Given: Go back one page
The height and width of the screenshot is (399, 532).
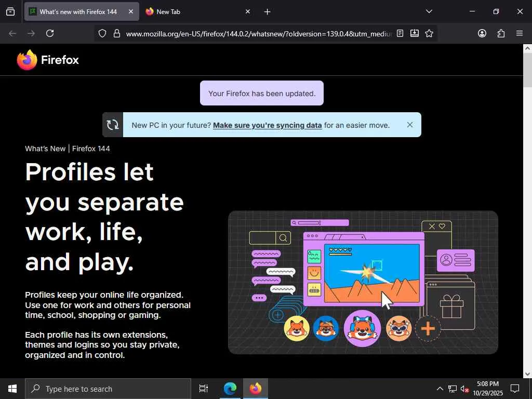Looking at the screenshot, I should pos(12,33).
